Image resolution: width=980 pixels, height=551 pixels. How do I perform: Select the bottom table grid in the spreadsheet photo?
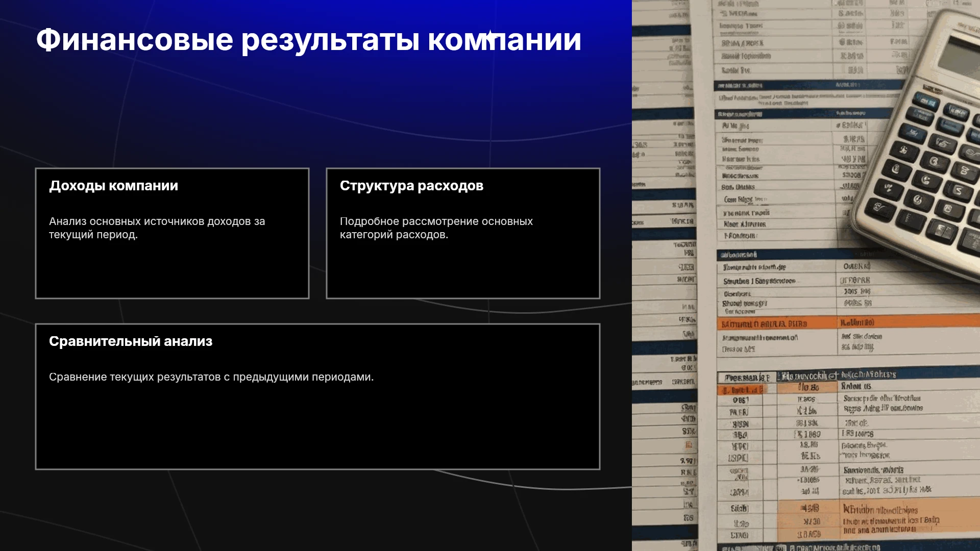coord(847,459)
